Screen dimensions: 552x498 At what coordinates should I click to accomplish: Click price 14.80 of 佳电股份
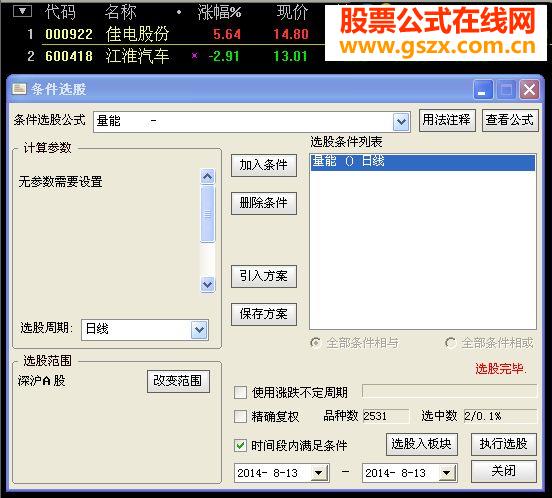tap(291, 34)
